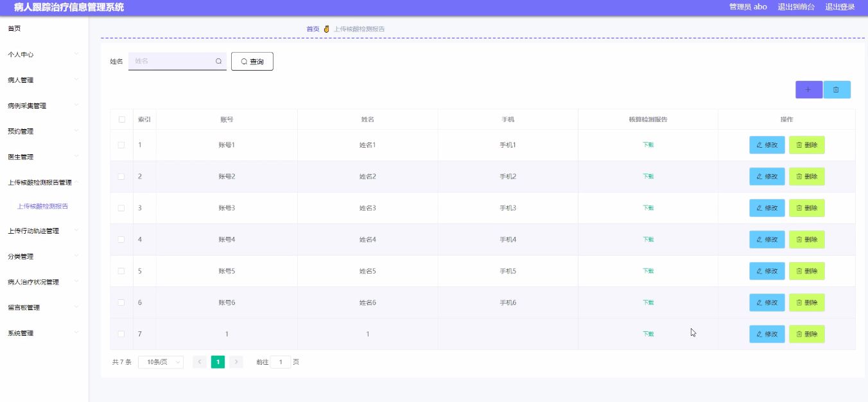Click page number 1 in pagination
Screen dimensions: 868x402
tap(218, 362)
